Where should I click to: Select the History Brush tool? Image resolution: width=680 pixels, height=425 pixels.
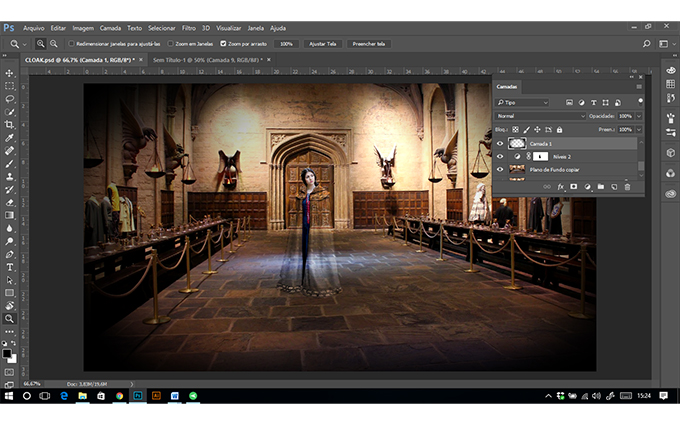click(x=9, y=190)
